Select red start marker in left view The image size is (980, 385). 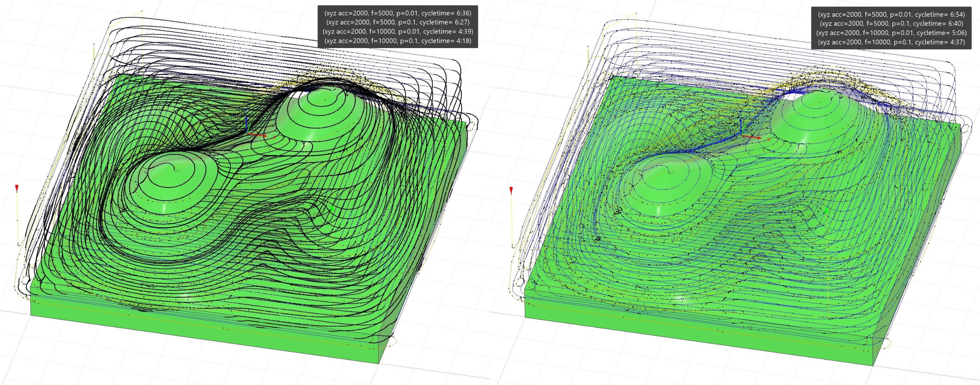(x=17, y=188)
